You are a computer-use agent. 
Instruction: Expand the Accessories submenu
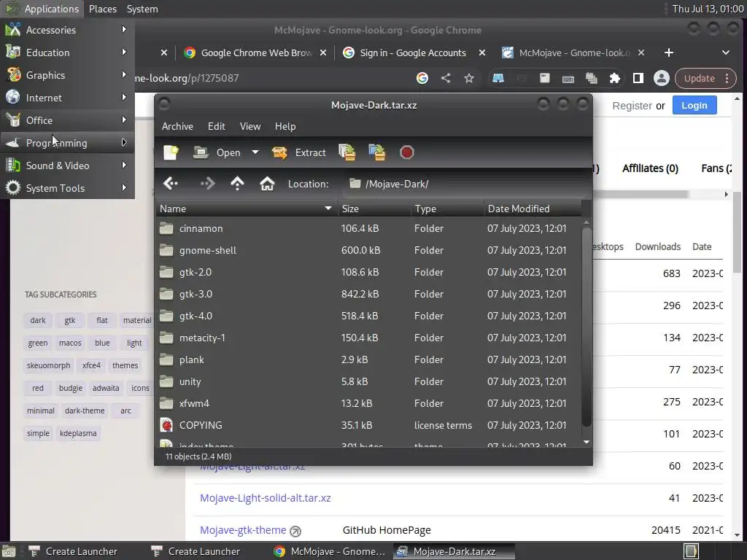coord(67,30)
